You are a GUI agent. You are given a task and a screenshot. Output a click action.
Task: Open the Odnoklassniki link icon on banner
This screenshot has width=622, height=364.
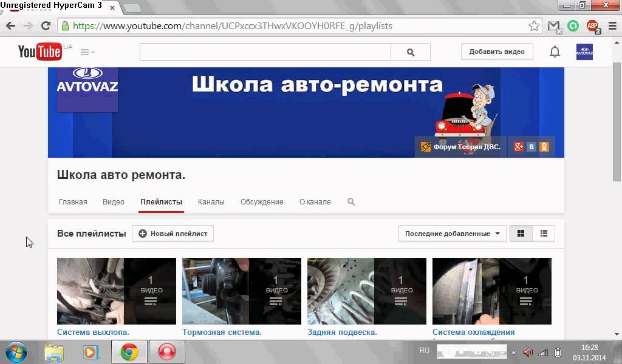pos(544,147)
